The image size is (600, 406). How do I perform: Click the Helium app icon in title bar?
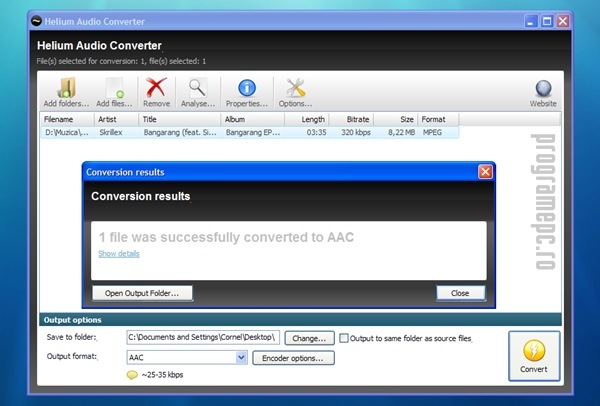coord(36,21)
